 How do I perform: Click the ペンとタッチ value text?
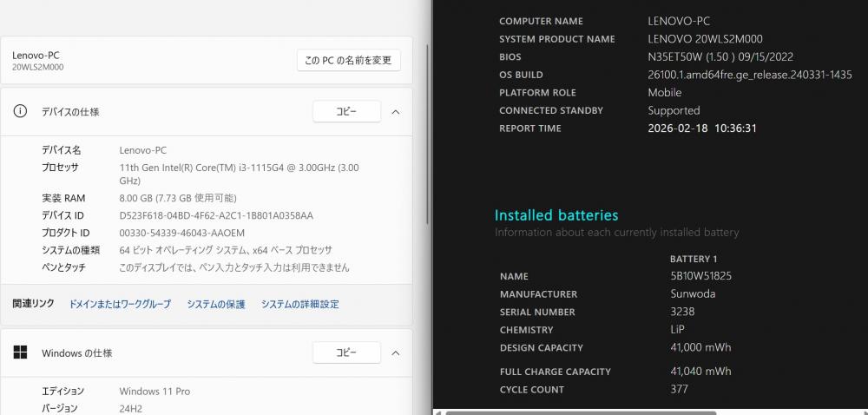234,267
